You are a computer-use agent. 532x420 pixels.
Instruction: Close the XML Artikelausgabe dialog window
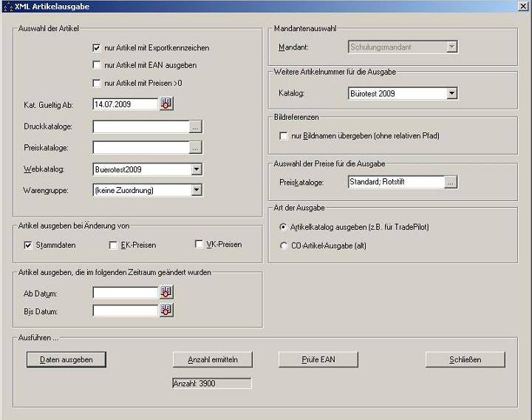[523, 6]
